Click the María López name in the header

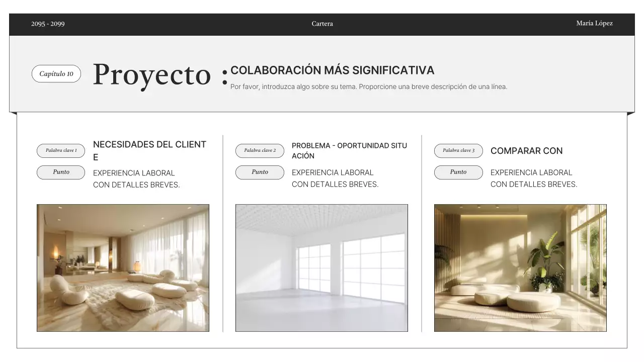[594, 23]
